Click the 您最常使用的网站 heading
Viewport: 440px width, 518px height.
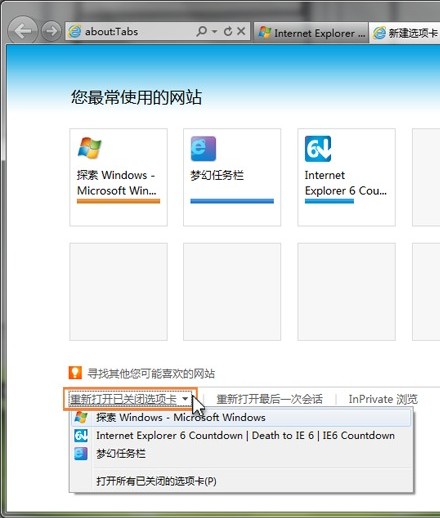tap(136, 97)
